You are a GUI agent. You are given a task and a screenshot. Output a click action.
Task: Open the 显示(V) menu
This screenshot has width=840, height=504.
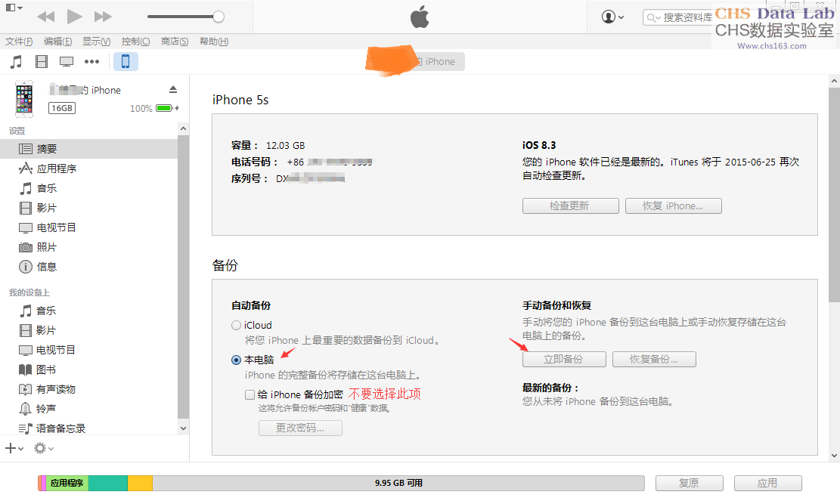click(x=97, y=42)
